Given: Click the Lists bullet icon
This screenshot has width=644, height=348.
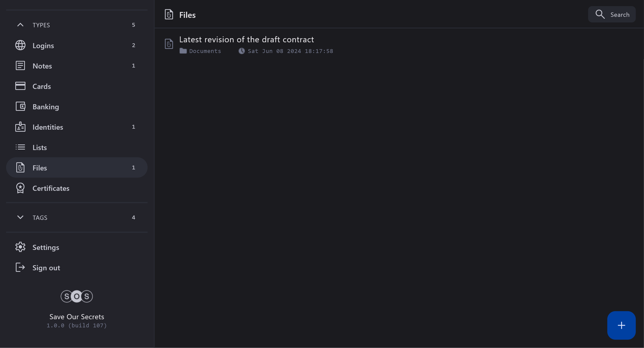Looking at the screenshot, I should pyautogui.click(x=20, y=147).
